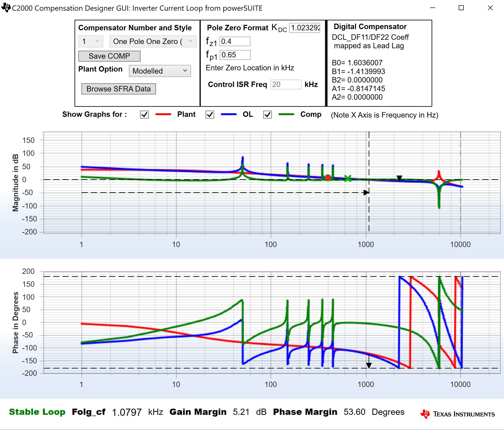Click the fp1 pole frequency field
The height and width of the screenshot is (430, 504).
pyautogui.click(x=235, y=55)
